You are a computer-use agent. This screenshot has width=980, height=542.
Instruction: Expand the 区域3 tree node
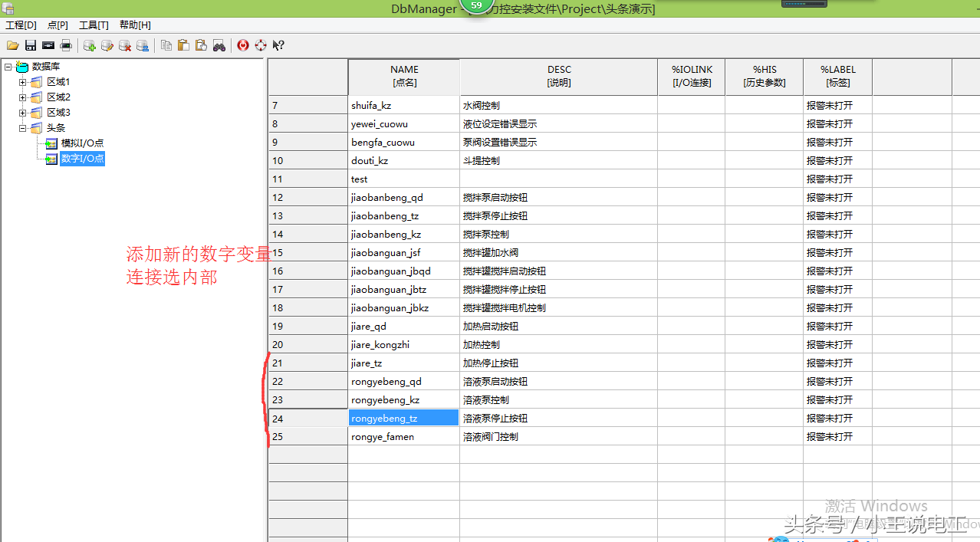click(23, 113)
